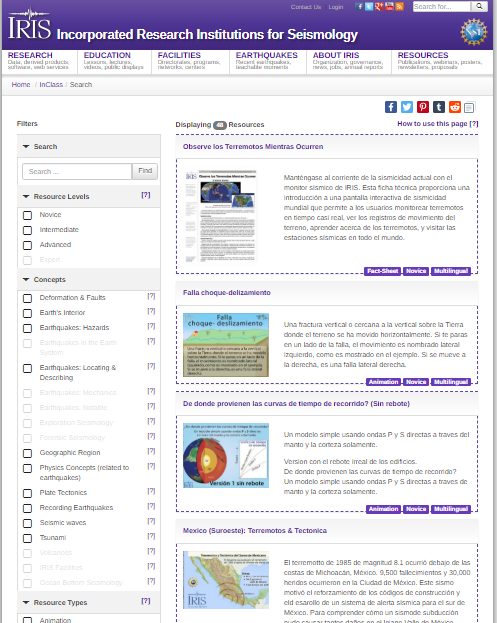Enable the Plate Tectonics concept filter
Screen dimensions: 497x623
27,493
